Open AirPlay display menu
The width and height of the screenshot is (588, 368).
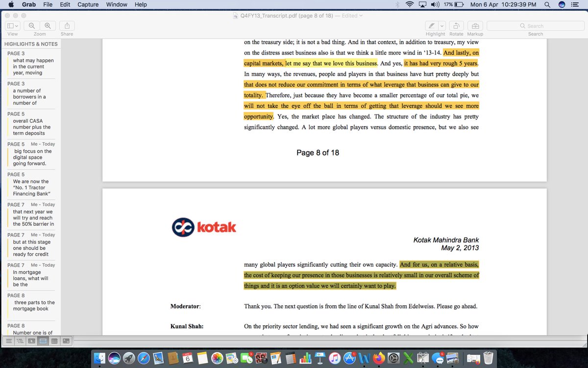(422, 4)
